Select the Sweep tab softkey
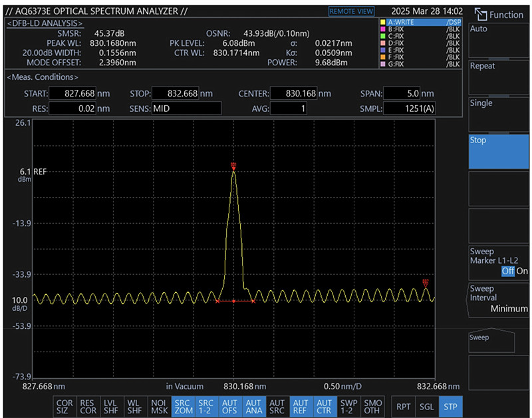532x418 pixels. pos(491,341)
